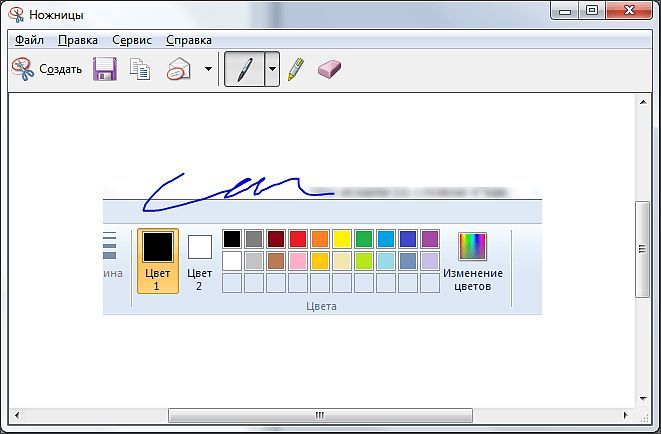The image size is (661, 434).
Task: Click the dark red swatch in the palette
Action: (x=276, y=239)
